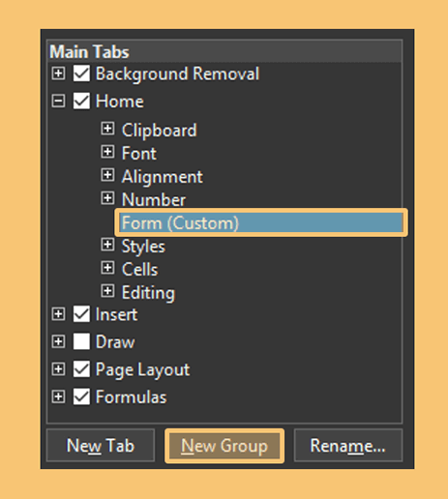Image resolution: width=448 pixels, height=499 pixels.
Task: Expand the Formulas tab node
Action: coord(58,396)
